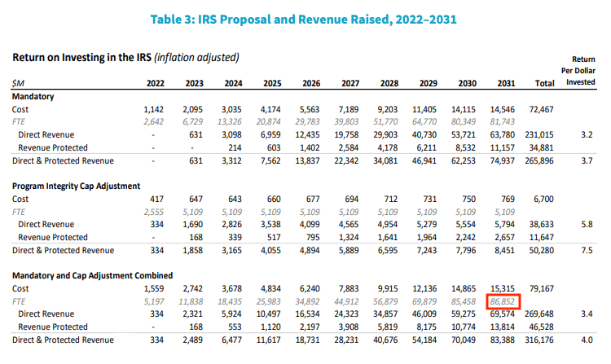Select the "Mandatory and Cap Adjustment Combined" heading
The image size is (611, 364).
pos(92,275)
